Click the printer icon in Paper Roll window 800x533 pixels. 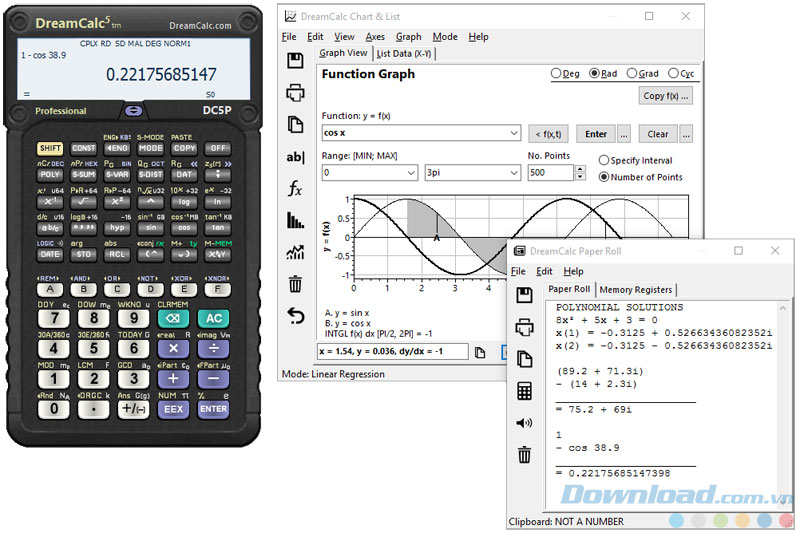pyautogui.click(x=524, y=327)
